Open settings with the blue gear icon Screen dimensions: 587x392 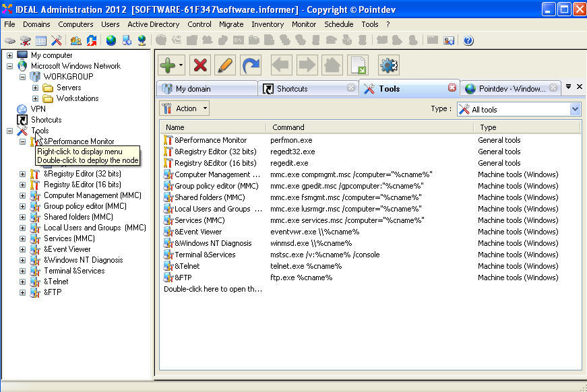[x=389, y=65]
